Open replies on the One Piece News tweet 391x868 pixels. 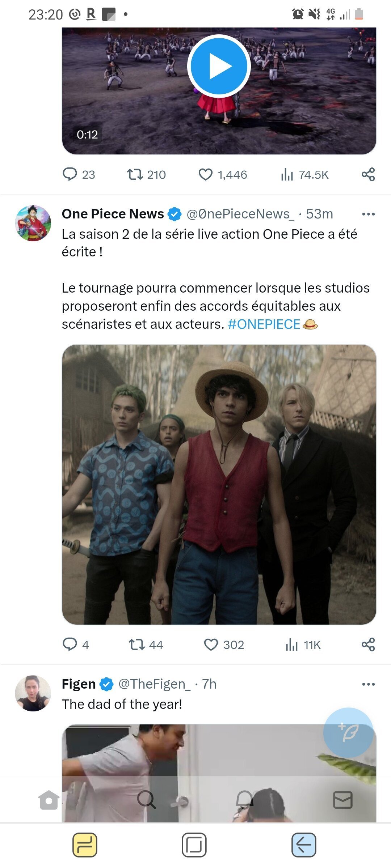pos(76,644)
